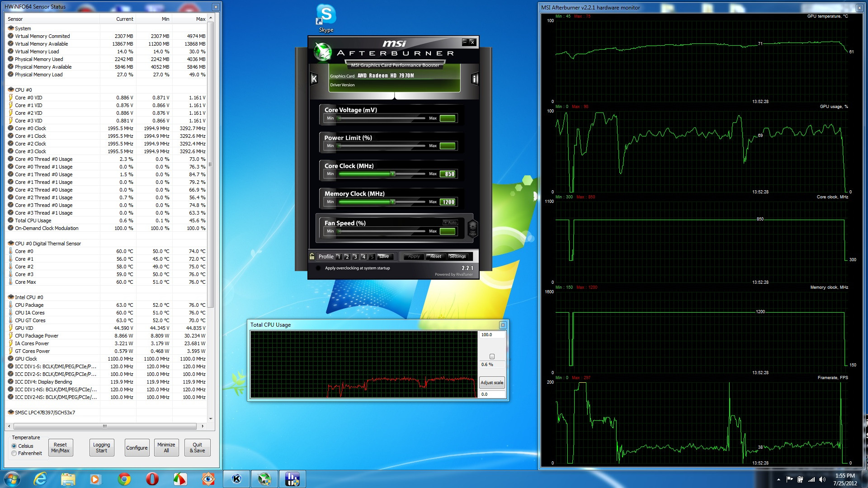Click the Current column header
Viewport: 868px width, 488px height.
(118, 19)
